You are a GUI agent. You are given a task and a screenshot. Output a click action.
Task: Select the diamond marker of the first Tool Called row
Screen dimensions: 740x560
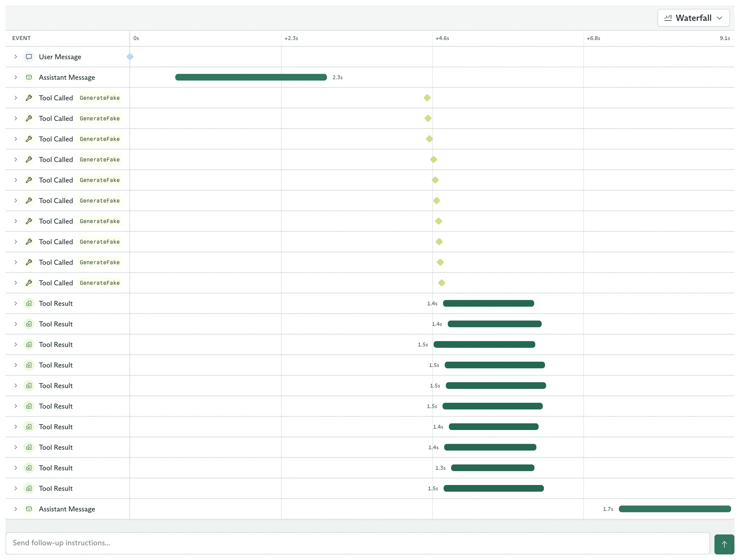pyautogui.click(x=427, y=98)
